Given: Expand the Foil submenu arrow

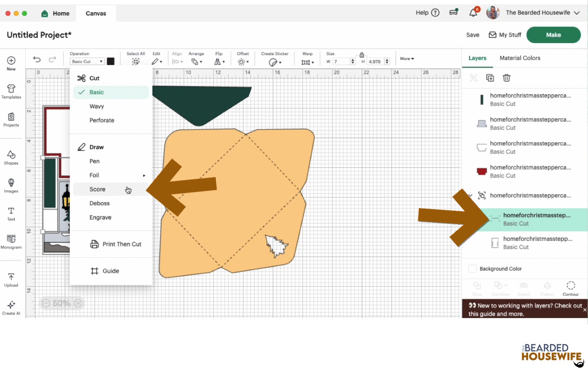Looking at the screenshot, I should 144,176.
